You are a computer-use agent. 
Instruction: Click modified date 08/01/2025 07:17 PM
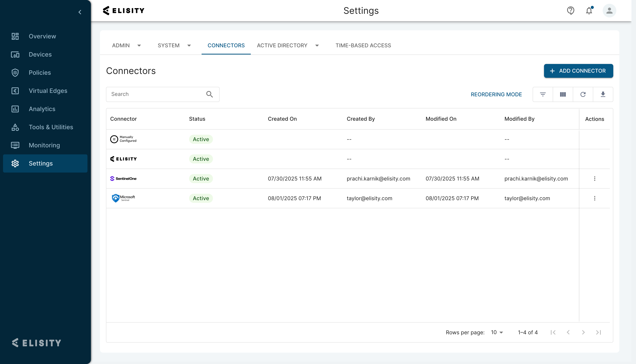[x=452, y=198]
